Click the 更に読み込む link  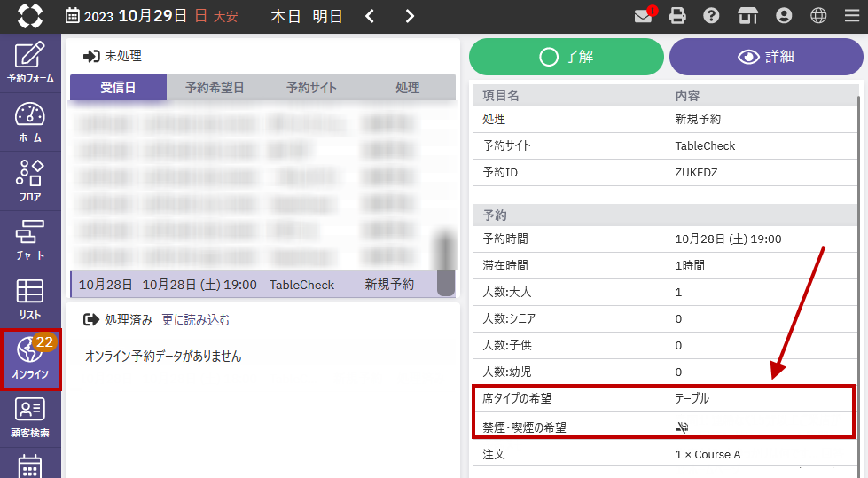[x=195, y=319]
